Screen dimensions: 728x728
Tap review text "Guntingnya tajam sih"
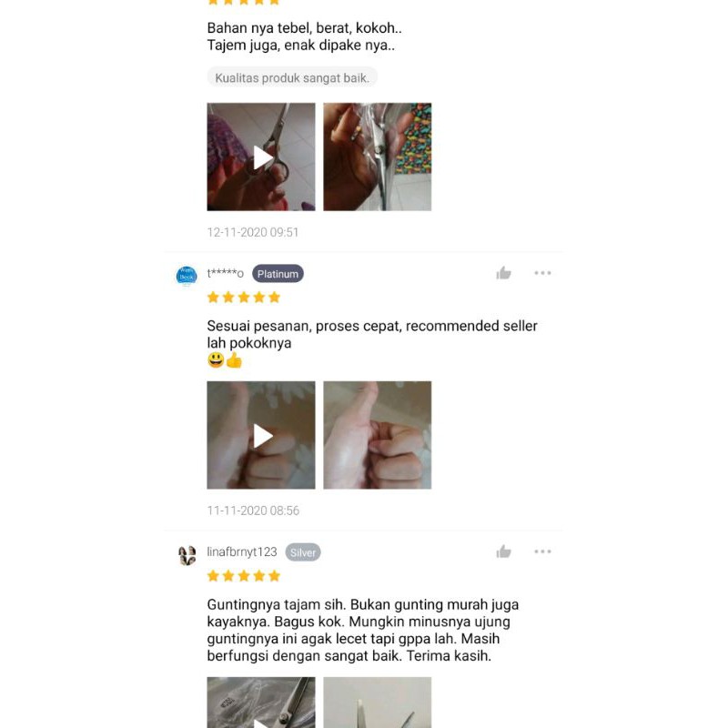(276, 604)
